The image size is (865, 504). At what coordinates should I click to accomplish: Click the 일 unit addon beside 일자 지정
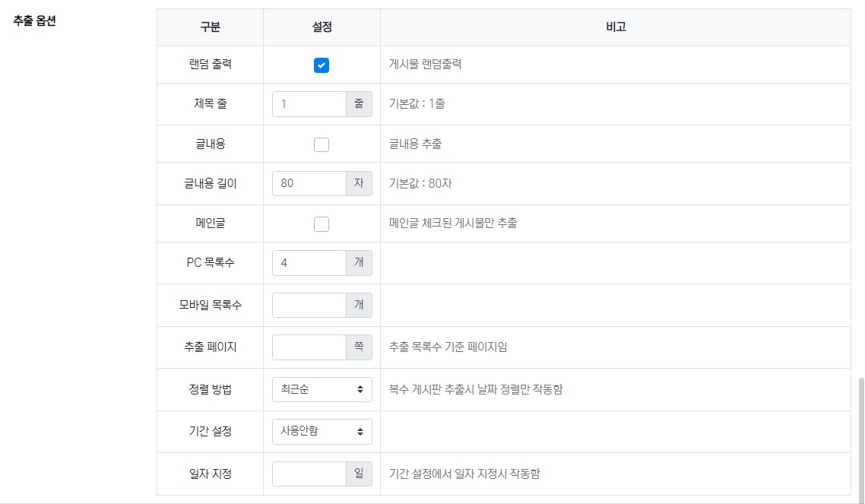click(359, 474)
